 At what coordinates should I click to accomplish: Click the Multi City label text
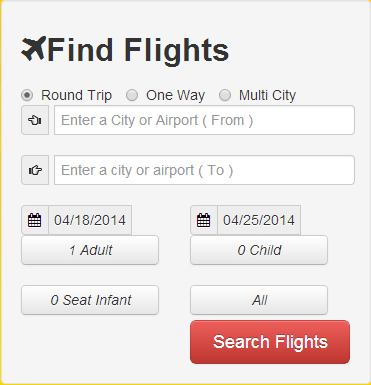click(x=267, y=95)
